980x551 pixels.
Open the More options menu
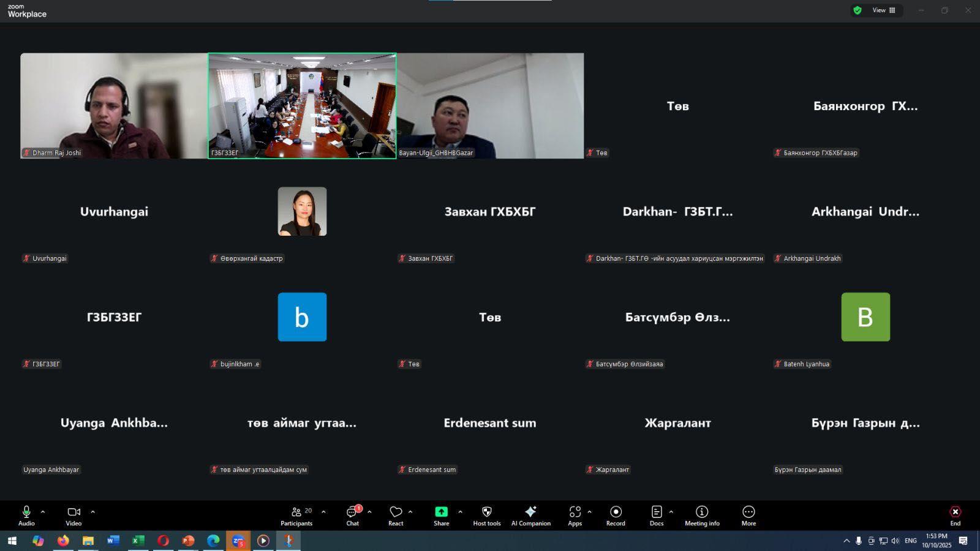[748, 515]
